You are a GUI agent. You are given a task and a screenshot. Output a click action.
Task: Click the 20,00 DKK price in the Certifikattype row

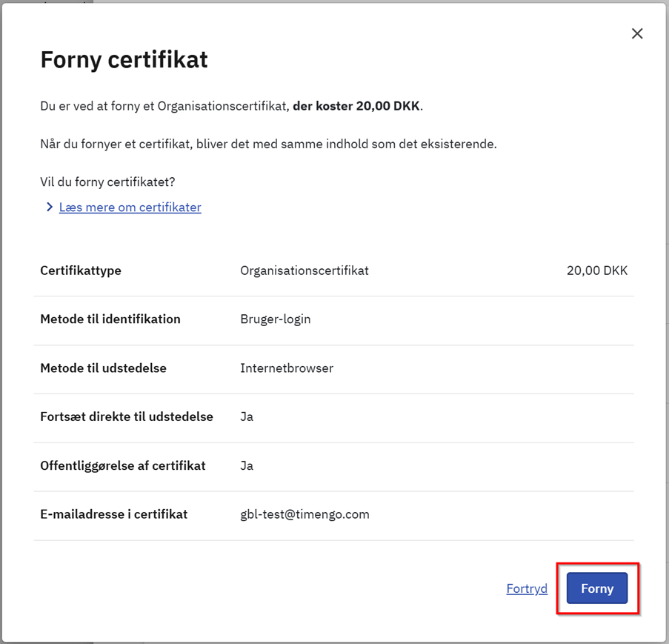click(x=596, y=270)
